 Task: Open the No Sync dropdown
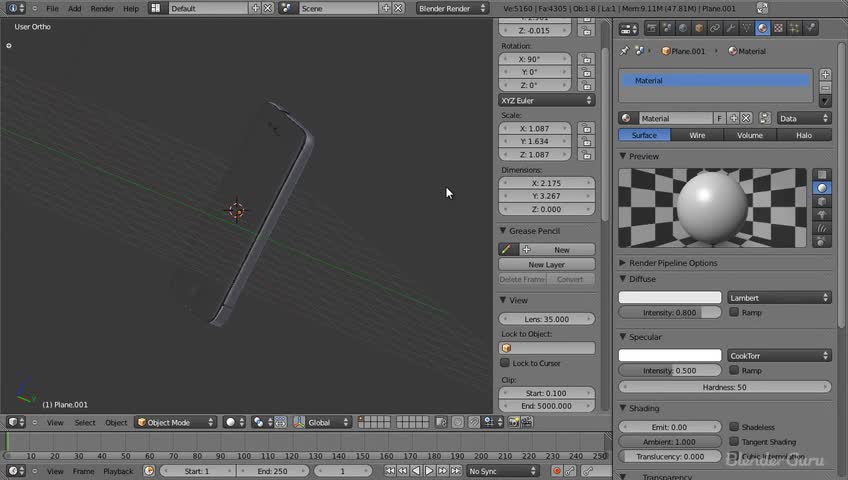tap(503, 471)
